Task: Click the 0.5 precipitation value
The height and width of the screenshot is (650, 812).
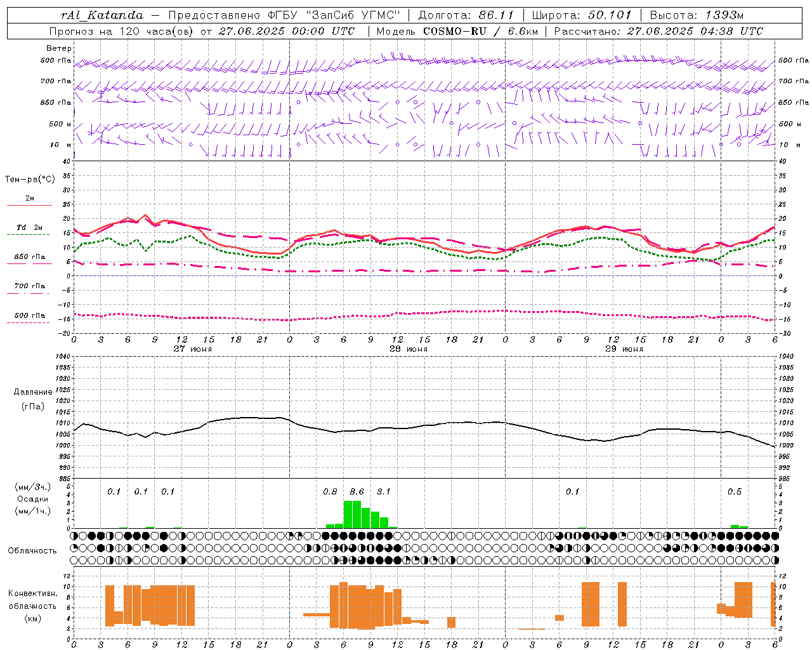Action: (735, 492)
